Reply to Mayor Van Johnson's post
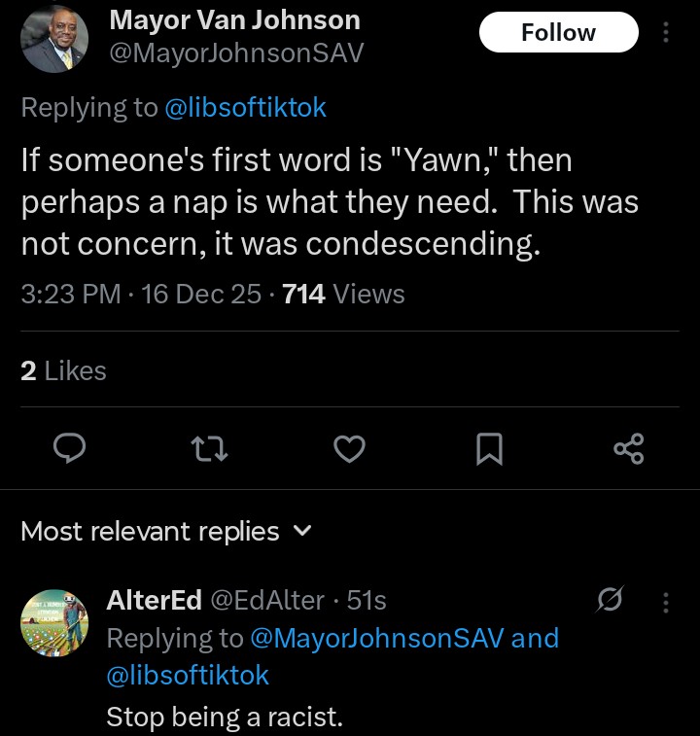700x736 pixels. (x=69, y=448)
